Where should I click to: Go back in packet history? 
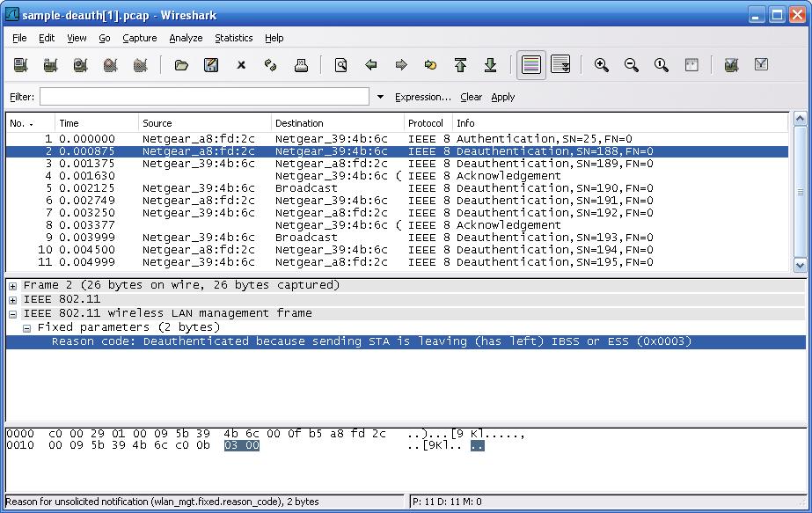click(x=370, y=65)
